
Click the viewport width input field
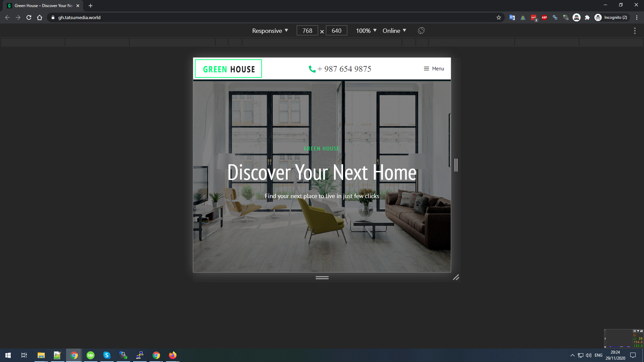pyautogui.click(x=307, y=31)
